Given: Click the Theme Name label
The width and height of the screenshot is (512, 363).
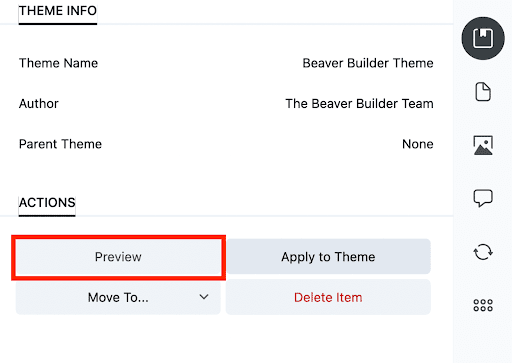Looking at the screenshot, I should pos(58,63).
